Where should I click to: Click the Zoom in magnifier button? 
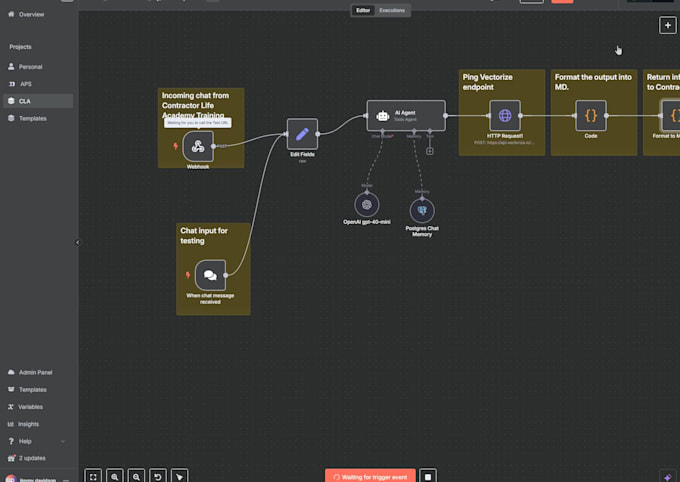tap(114, 476)
